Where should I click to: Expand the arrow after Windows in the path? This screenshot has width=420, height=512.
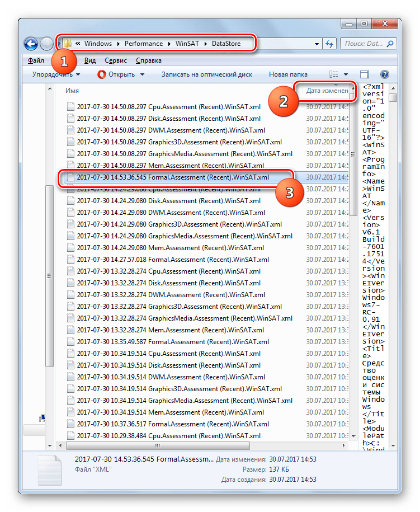point(118,44)
